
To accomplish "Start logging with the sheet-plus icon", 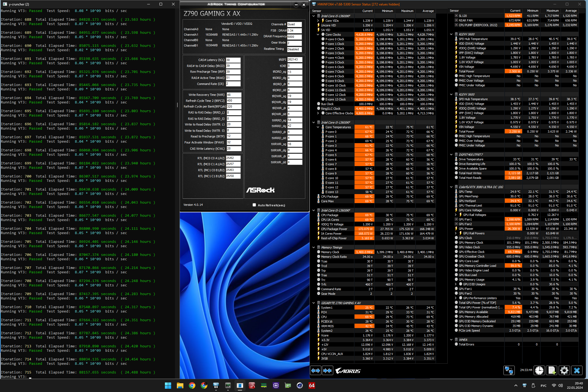I will pos(552,370).
